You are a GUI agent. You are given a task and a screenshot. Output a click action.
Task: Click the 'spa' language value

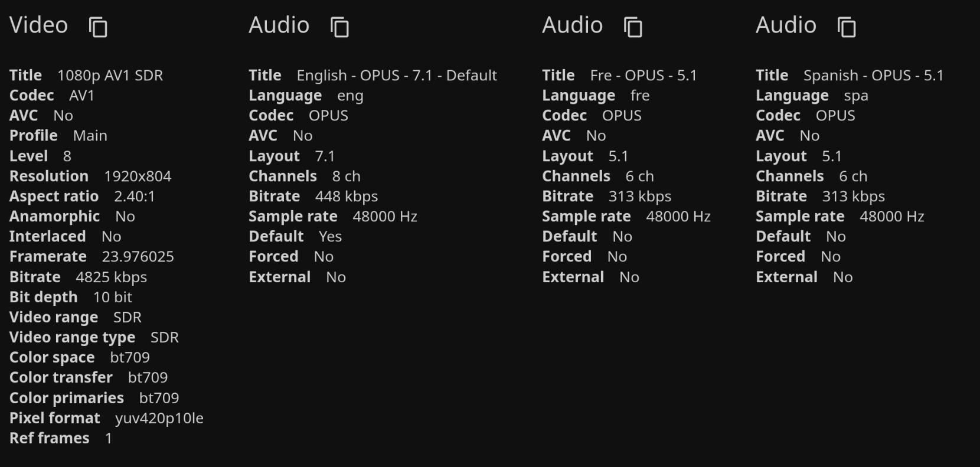855,96
